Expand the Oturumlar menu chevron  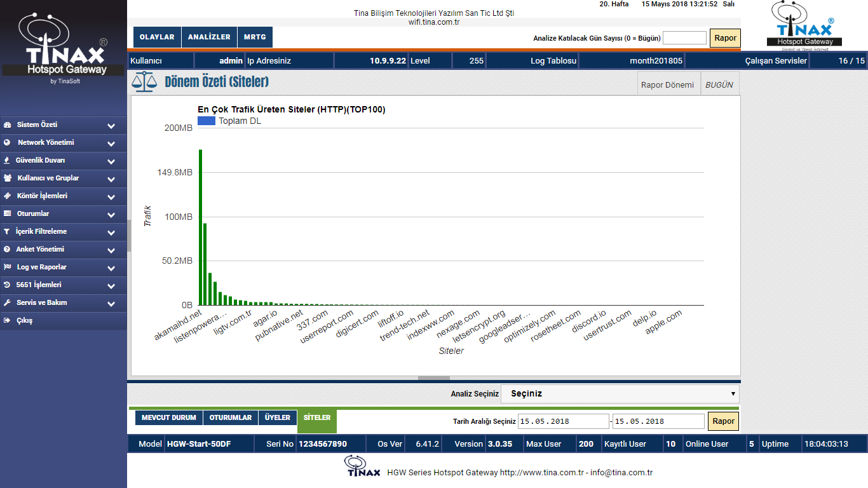point(111,215)
